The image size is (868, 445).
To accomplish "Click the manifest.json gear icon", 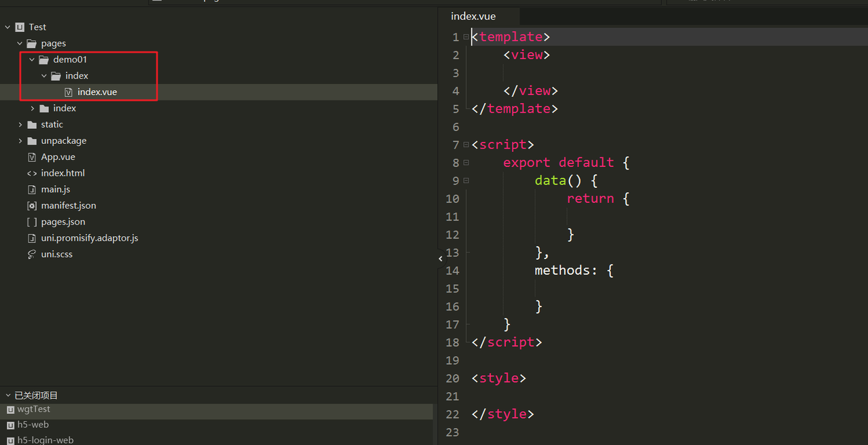I will (x=32, y=206).
